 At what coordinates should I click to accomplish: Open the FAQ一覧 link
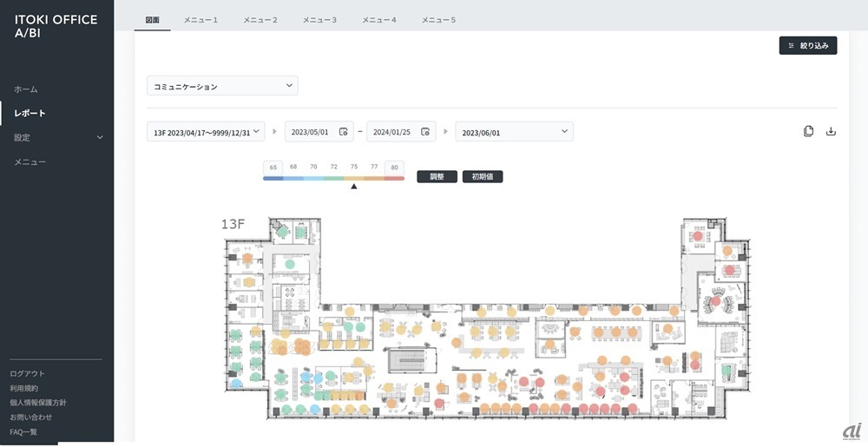click(x=23, y=431)
